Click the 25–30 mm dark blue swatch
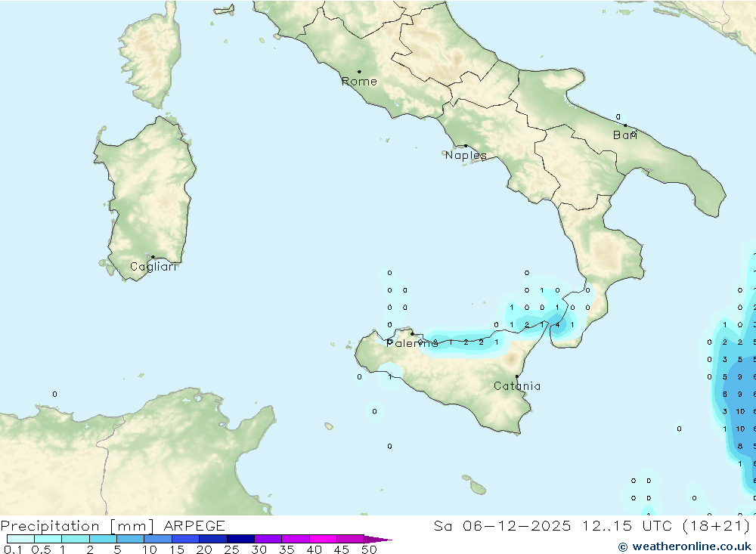This screenshot has height=554, width=756. [x=240, y=539]
